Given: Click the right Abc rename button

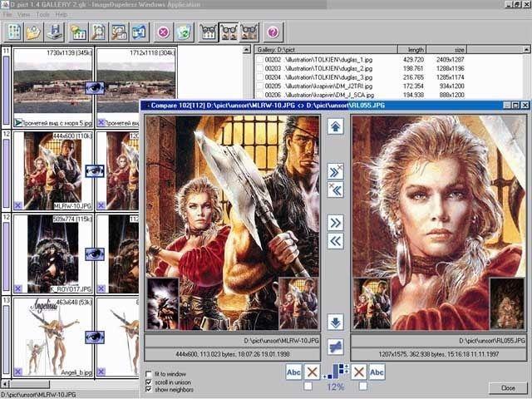Looking at the screenshot, I should pyautogui.click(x=377, y=372).
